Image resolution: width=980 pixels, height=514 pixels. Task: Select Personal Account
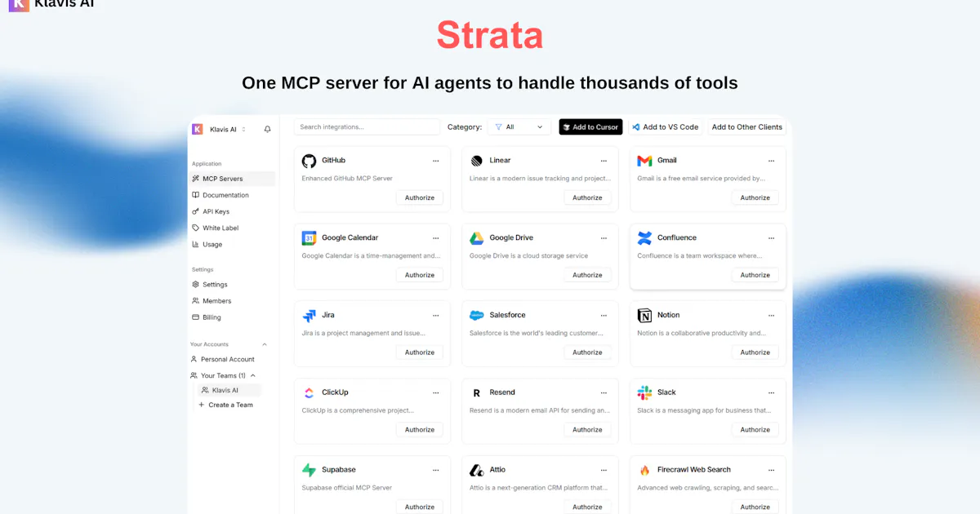[223, 359]
